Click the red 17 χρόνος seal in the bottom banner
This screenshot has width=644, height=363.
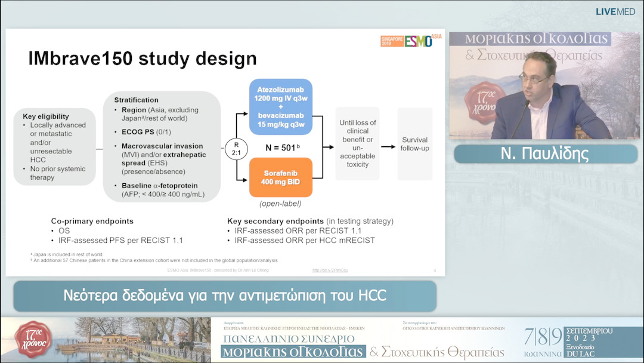(x=33, y=339)
